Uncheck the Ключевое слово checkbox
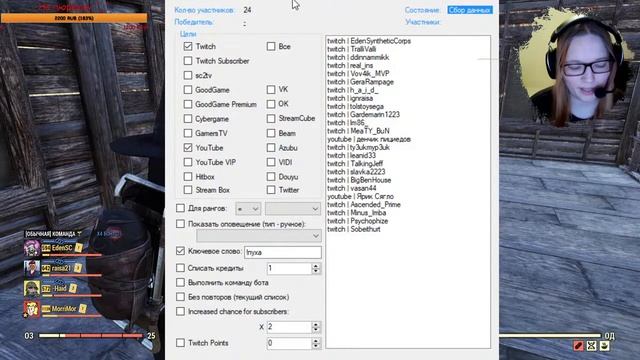 point(180,251)
